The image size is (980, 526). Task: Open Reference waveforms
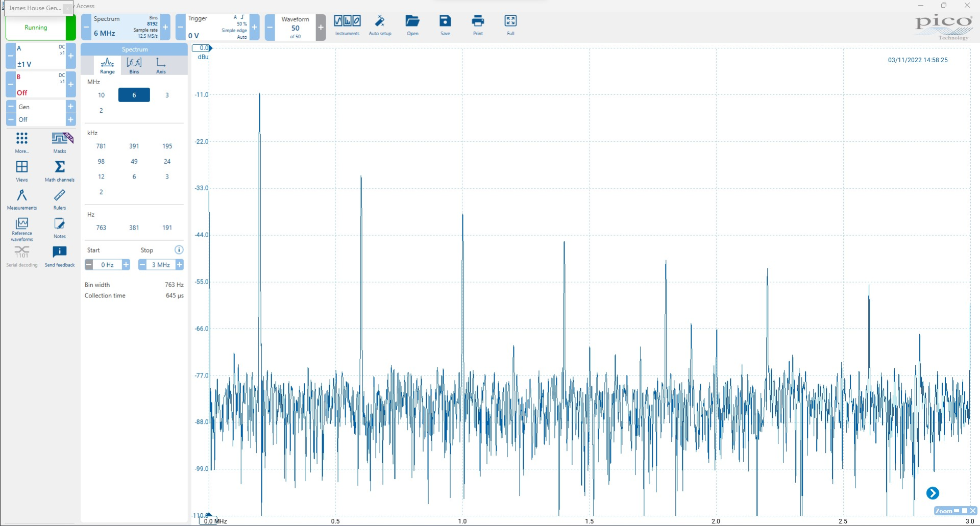[x=22, y=228]
